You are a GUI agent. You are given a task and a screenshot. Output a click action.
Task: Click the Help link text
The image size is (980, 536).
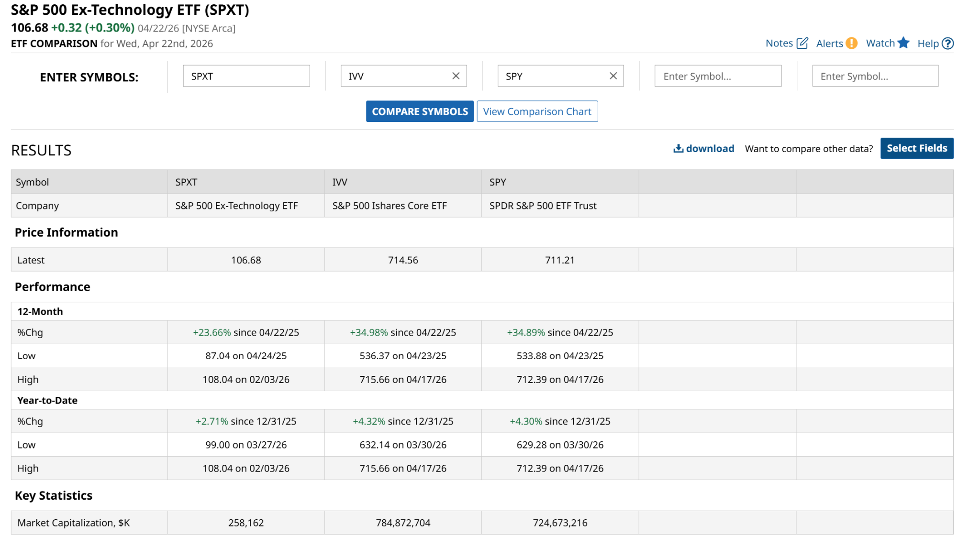click(928, 44)
